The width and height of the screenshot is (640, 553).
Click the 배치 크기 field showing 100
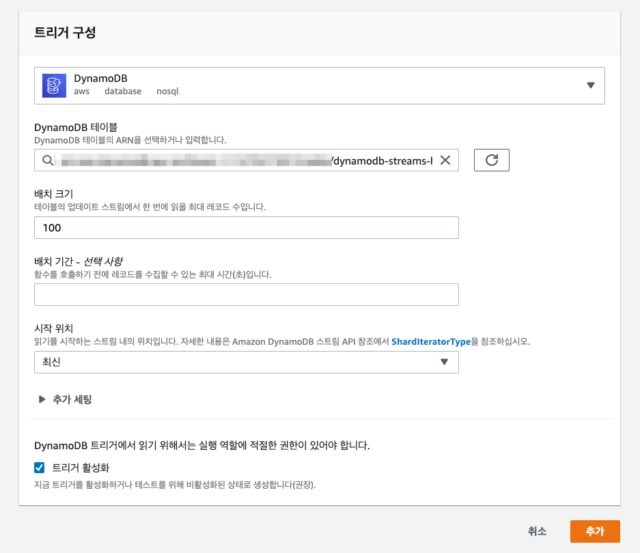(246, 228)
